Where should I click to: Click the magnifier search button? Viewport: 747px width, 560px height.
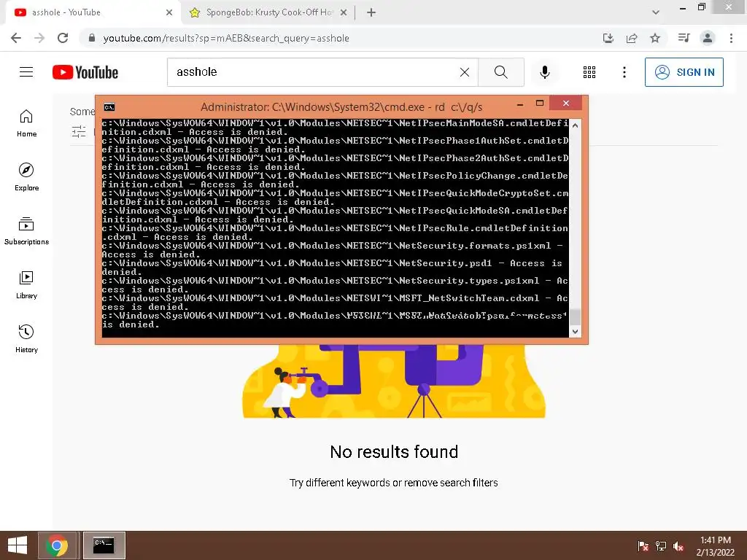click(x=500, y=72)
